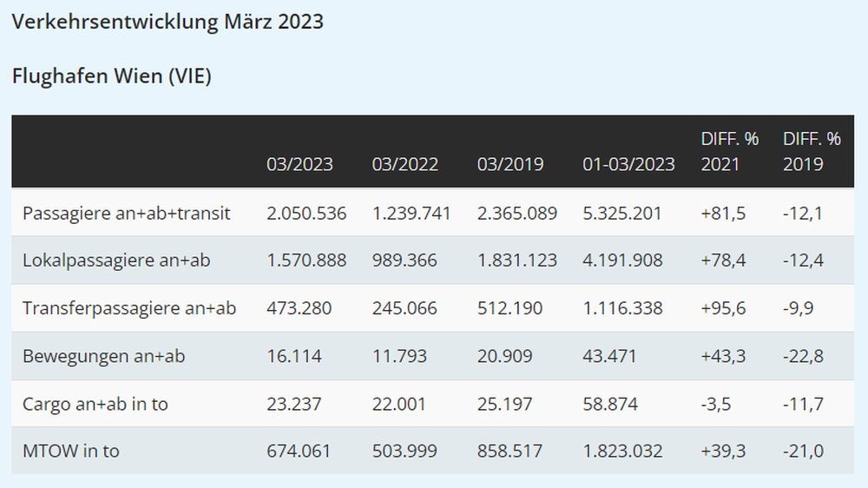Click the column header '03/2019'
868x488 pixels.
[x=510, y=164]
